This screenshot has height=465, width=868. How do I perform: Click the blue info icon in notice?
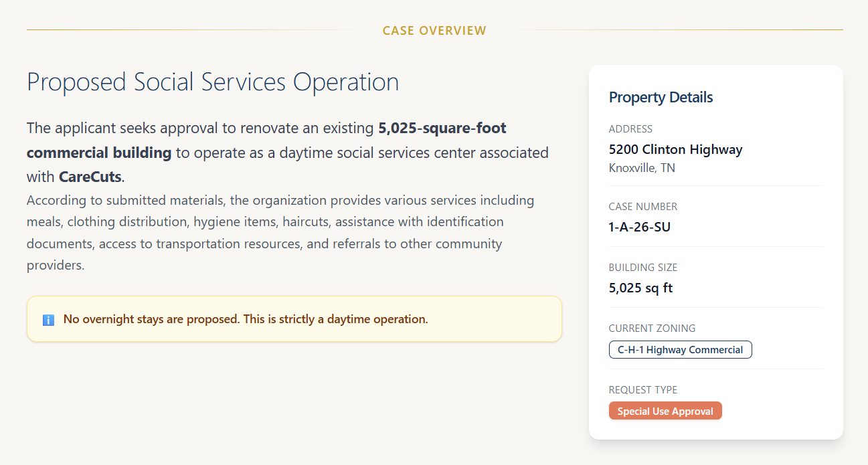48,320
